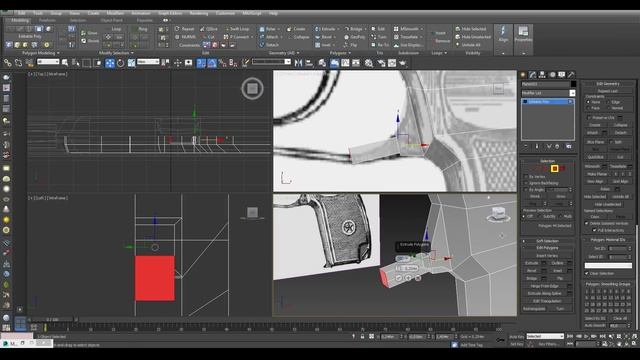Image resolution: width=640 pixels, height=360 pixels.
Task: Switch to the Freeform ribbon tab
Action: tap(47, 20)
